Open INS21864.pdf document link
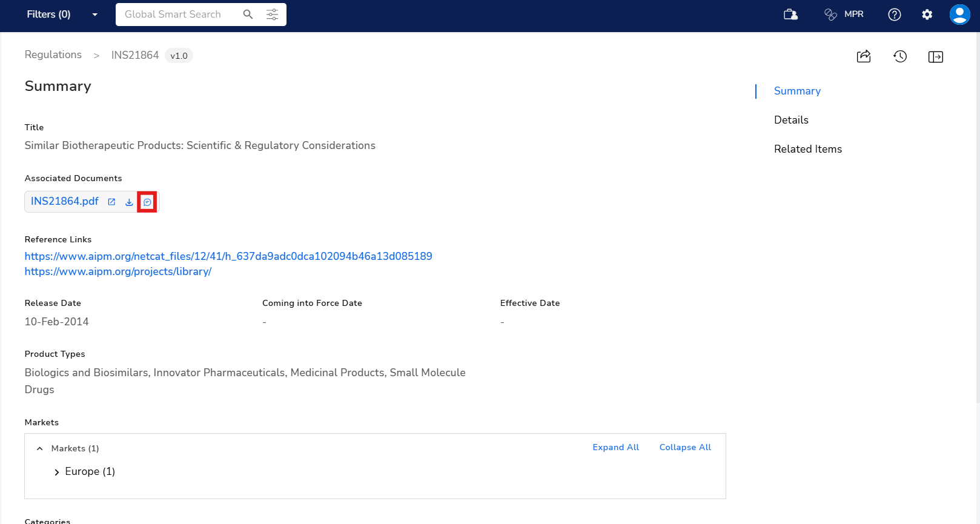 (x=65, y=202)
